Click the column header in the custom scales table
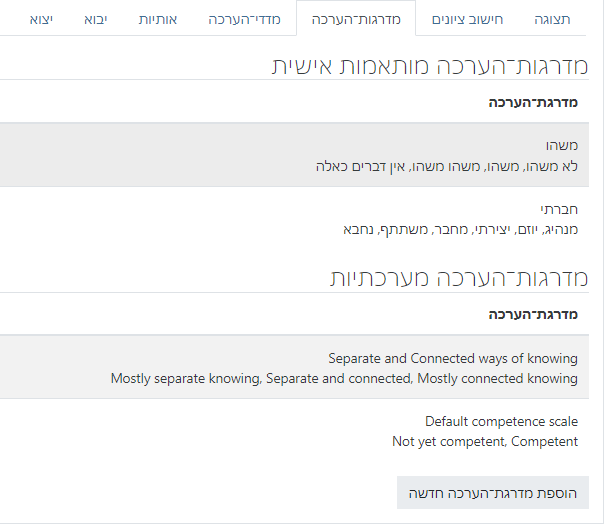 point(533,102)
